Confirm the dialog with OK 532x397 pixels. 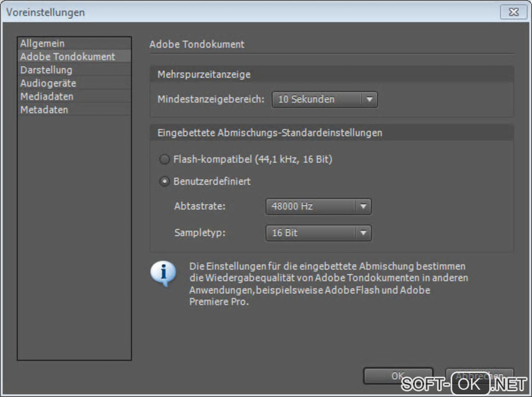click(x=398, y=376)
